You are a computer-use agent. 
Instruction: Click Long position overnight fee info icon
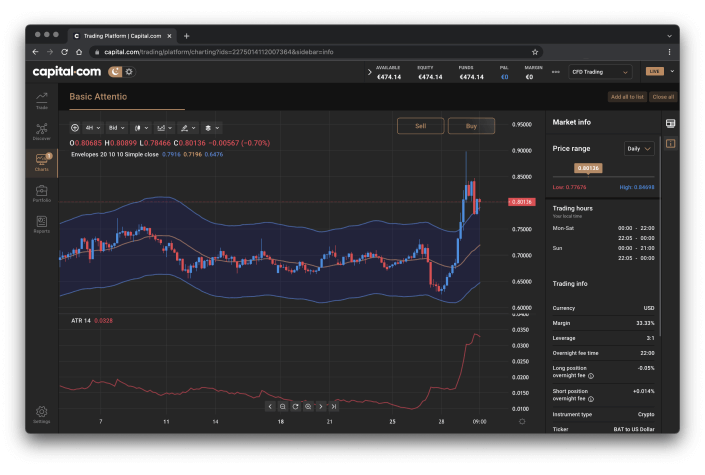click(x=591, y=376)
